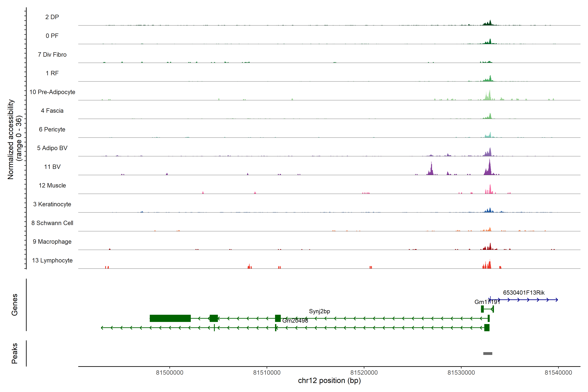Click the chr12 position (bp) axis title
The width and height of the screenshot is (588, 392).
[x=329, y=381]
